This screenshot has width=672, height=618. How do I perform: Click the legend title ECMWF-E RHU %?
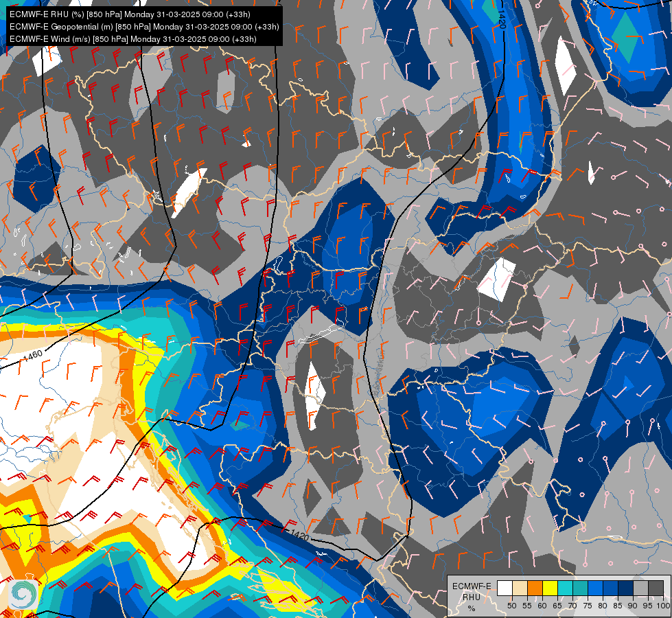(x=472, y=597)
